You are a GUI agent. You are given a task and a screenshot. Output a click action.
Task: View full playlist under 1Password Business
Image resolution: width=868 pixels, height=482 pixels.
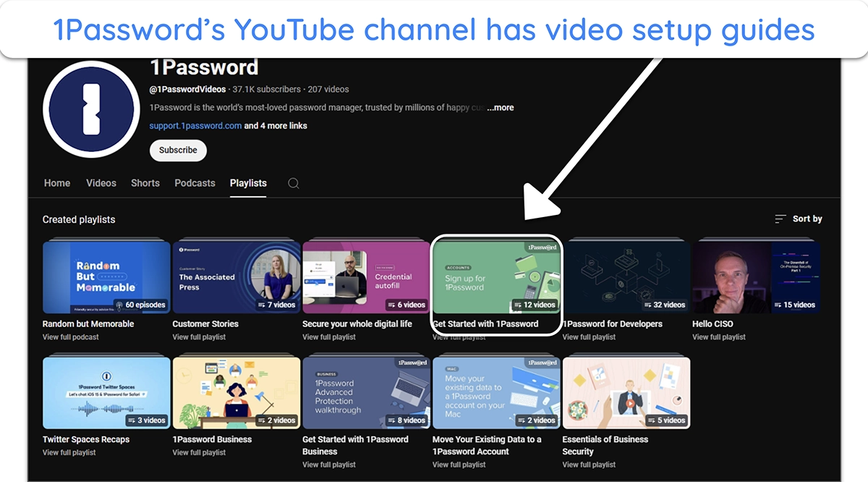coord(199,453)
